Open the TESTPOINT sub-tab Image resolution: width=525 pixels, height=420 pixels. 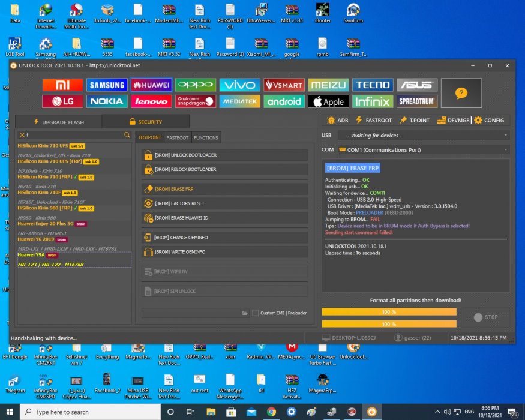coord(149,137)
